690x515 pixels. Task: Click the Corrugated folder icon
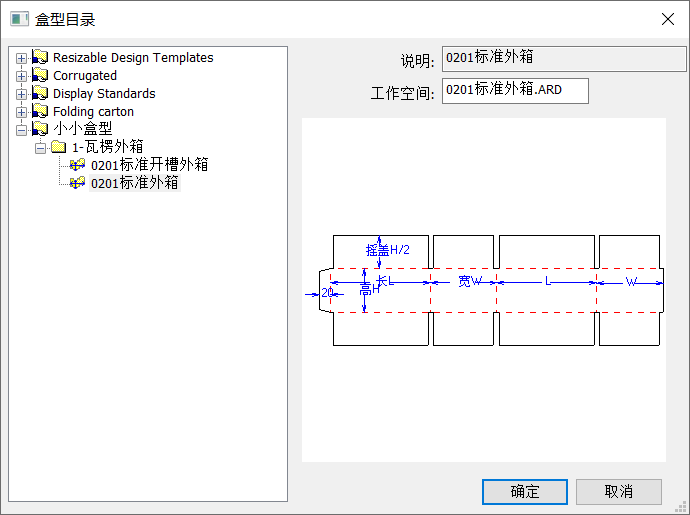point(40,76)
